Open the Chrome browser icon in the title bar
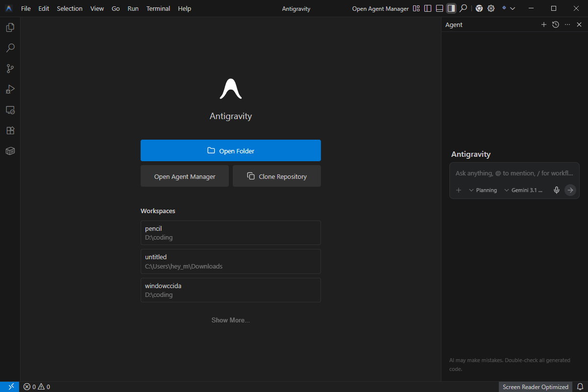 point(479,8)
